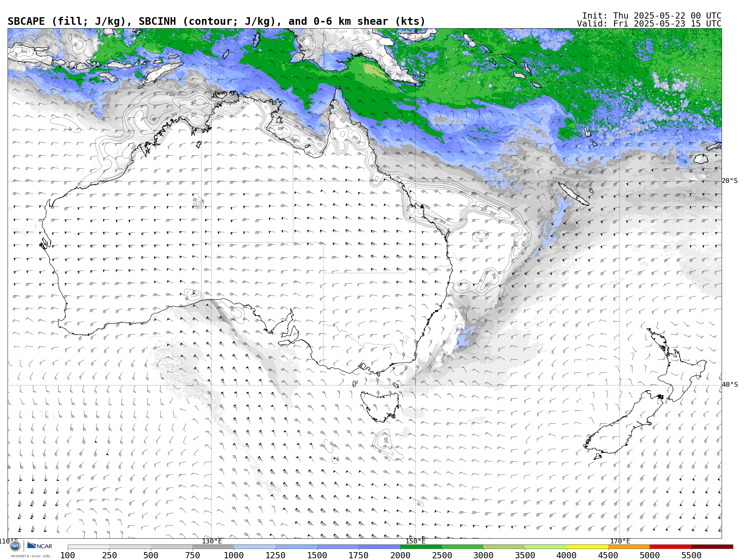Pick the darkest gray 750–1000 colorbar swatch
744x560 pixels.
point(213,547)
